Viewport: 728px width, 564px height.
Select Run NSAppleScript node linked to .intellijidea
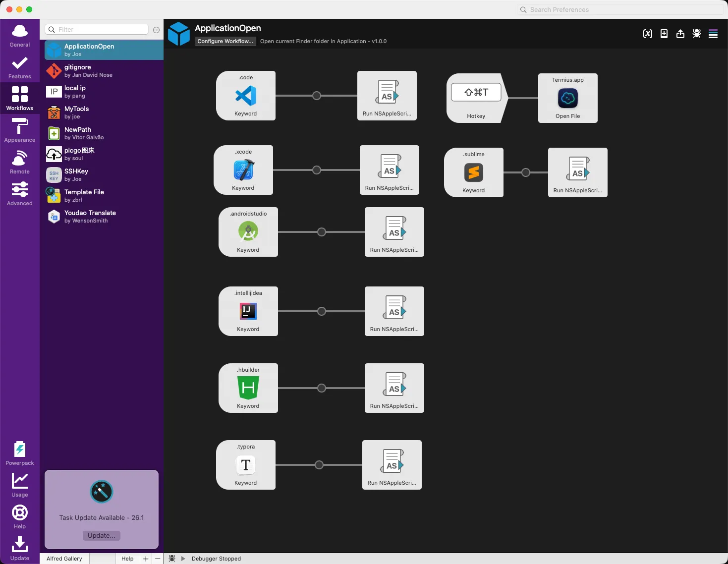[394, 311]
